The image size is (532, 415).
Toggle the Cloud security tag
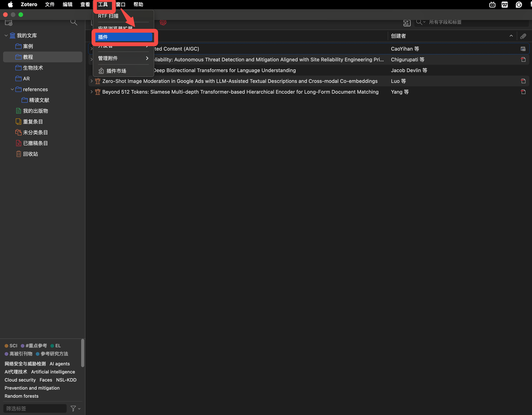(20, 380)
